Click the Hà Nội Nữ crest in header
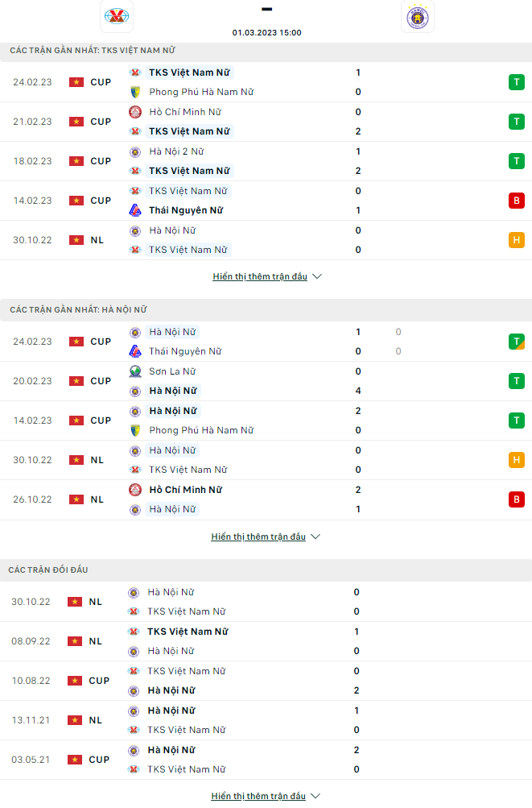 tap(418, 17)
